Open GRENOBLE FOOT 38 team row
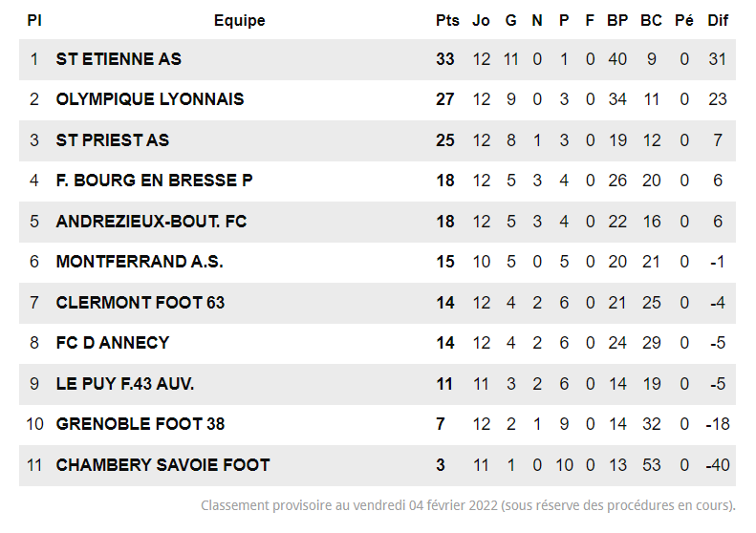Viewport: 756px width, 533px height. pos(140,424)
